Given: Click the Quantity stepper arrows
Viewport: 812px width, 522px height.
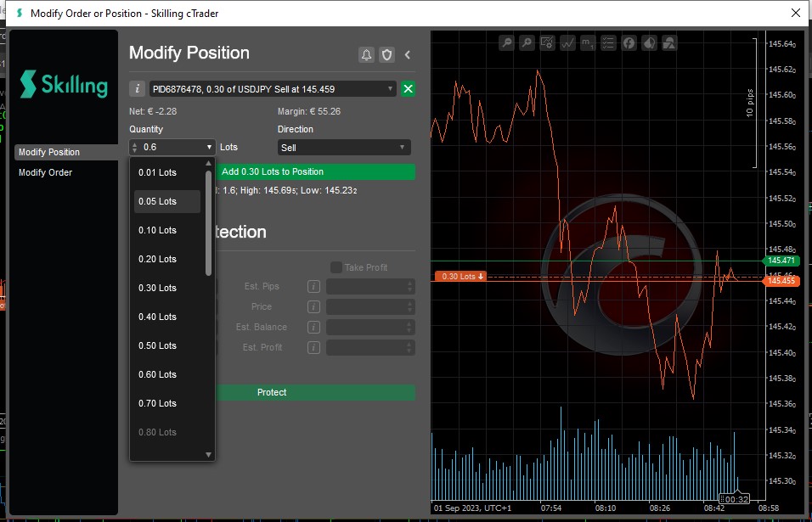Looking at the screenshot, I should (x=135, y=148).
